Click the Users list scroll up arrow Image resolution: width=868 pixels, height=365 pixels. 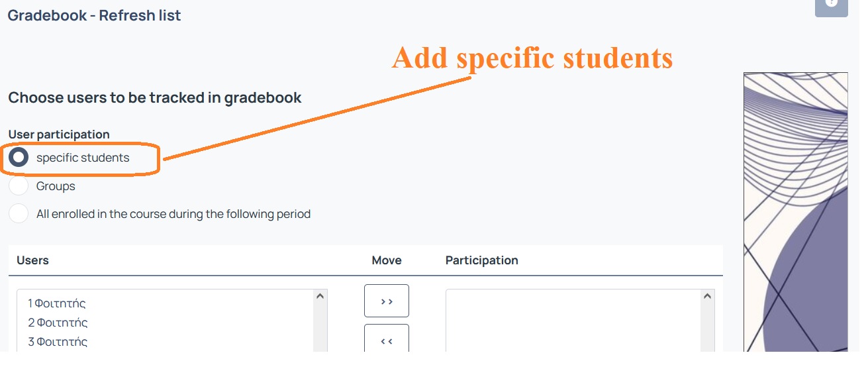320,296
